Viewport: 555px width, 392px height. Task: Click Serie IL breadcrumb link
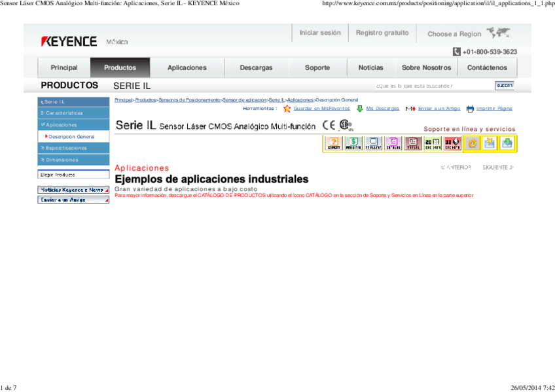276,99
